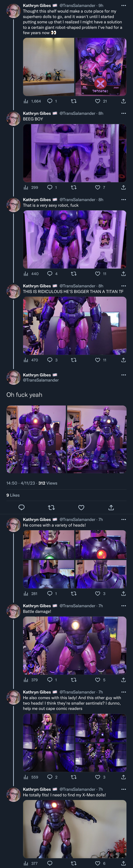Open the glowing red chest photo in the heads tweet
This screenshot has width=133, height=868.
(x=101, y=545)
